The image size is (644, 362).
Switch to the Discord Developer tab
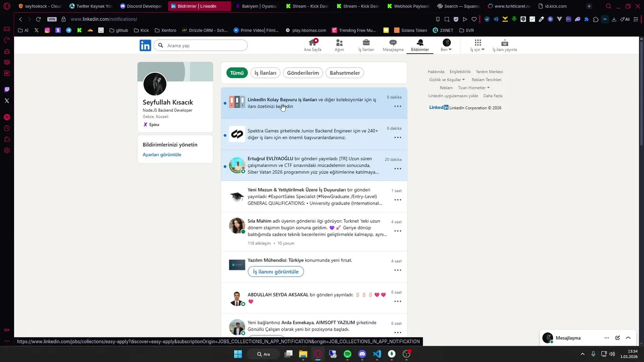[141, 6]
